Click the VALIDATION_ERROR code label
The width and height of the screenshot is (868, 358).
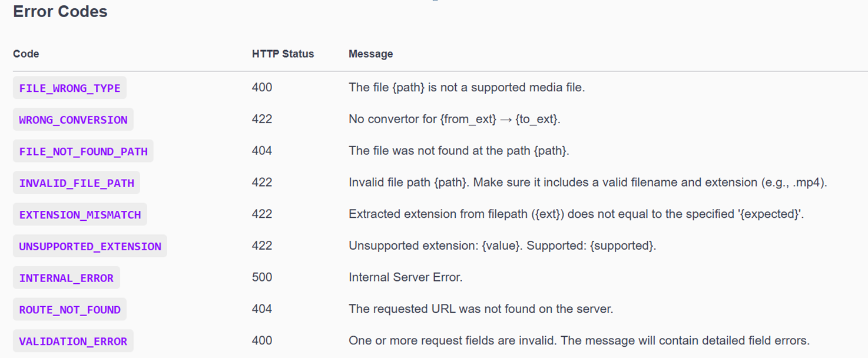[73, 342]
